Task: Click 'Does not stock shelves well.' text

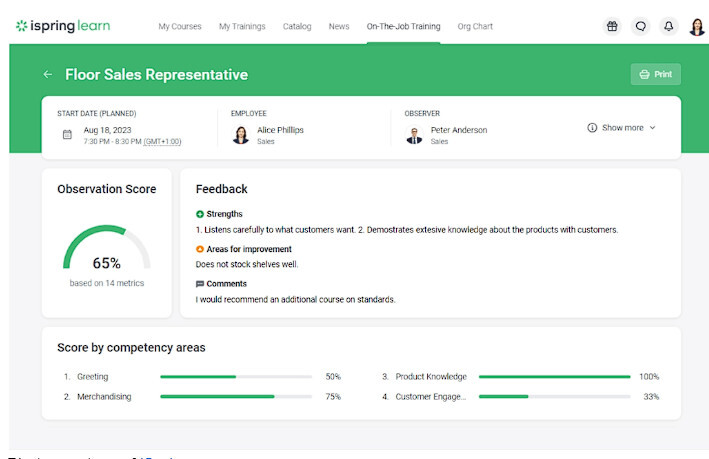Action: (247, 264)
